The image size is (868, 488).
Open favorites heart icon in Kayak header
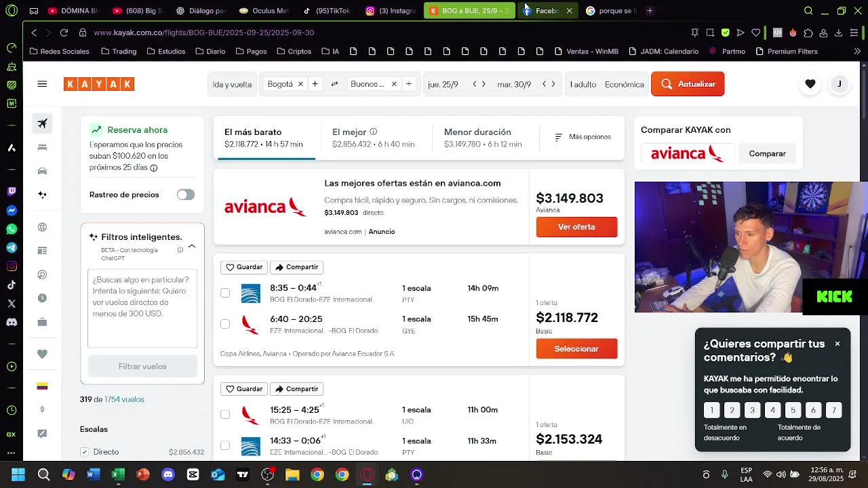(x=810, y=84)
